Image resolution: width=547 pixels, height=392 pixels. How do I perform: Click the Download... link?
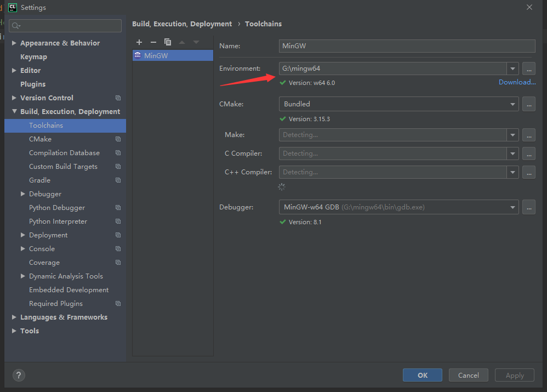[x=517, y=82]
